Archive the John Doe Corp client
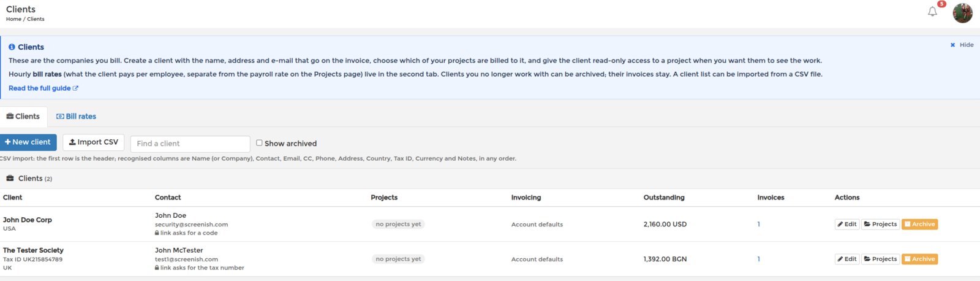Screen dimensions: 980x281 pyautogui.click(x=919, y=225)
